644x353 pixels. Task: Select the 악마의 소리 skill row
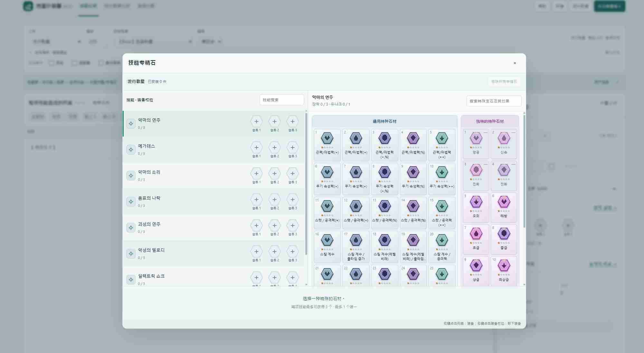(x=213, y=176)
